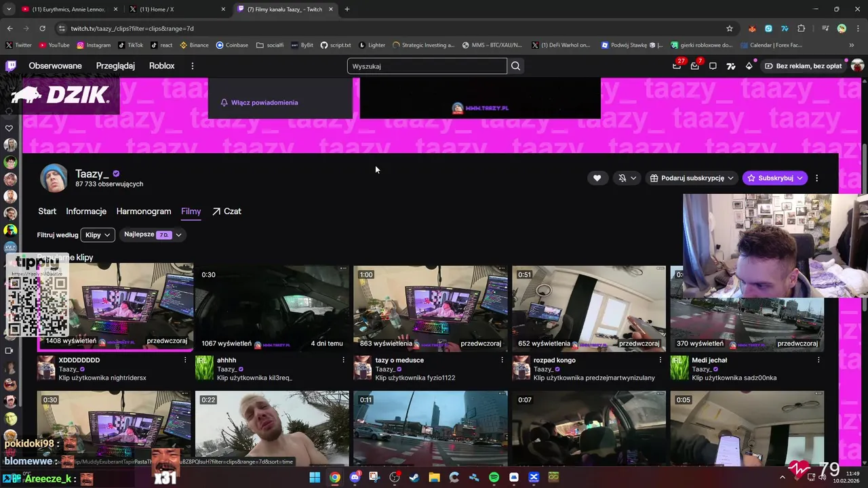868x488 pixels.
Task: Show hidden bookmarks chevron
Action: [852, 45]
